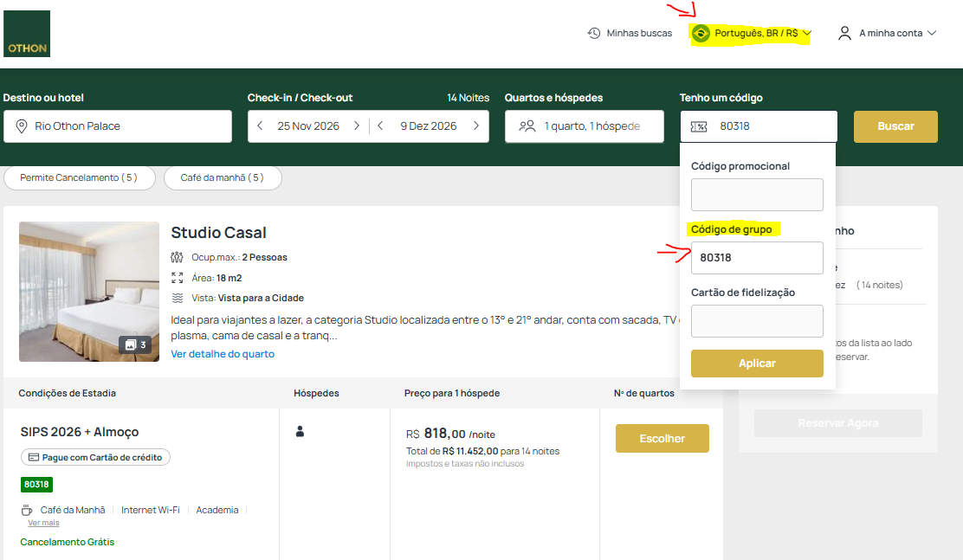
Task: Open Ver detalhe do quarto link
Action: coord(223,354)
